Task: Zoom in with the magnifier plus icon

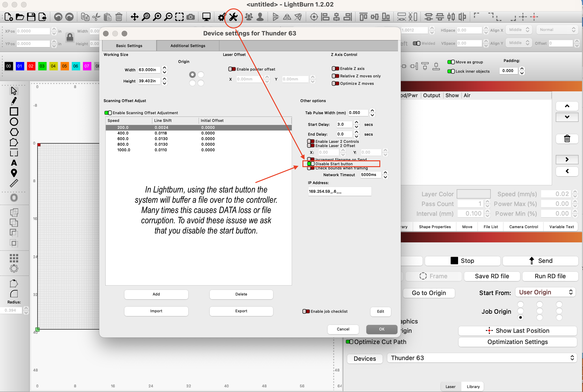Action: pyautogui.click(x=157, y=17)
